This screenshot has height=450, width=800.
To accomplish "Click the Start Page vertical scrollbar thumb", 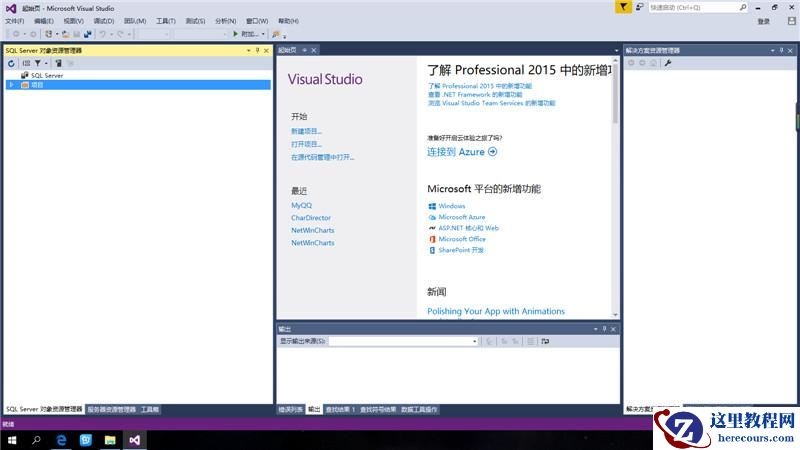I will coord(615,93).
